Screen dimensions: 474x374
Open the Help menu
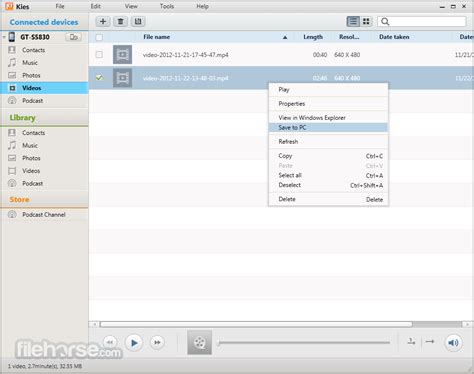(202, 6)
